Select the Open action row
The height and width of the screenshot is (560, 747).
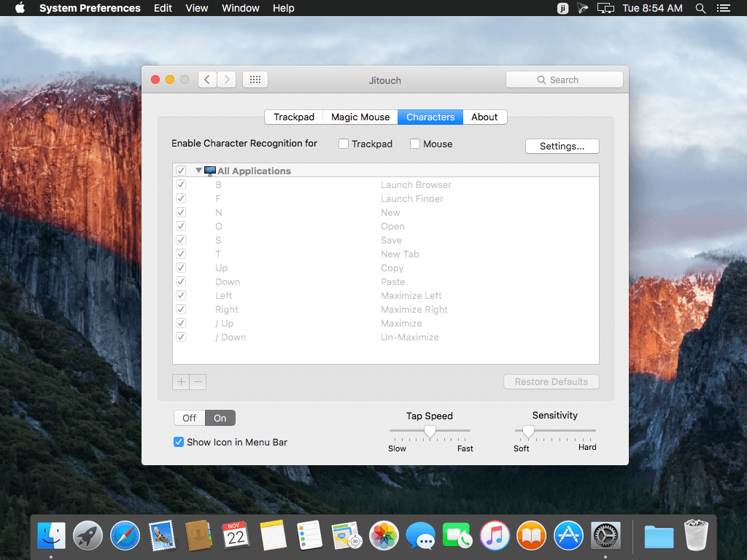coord(385,226)
